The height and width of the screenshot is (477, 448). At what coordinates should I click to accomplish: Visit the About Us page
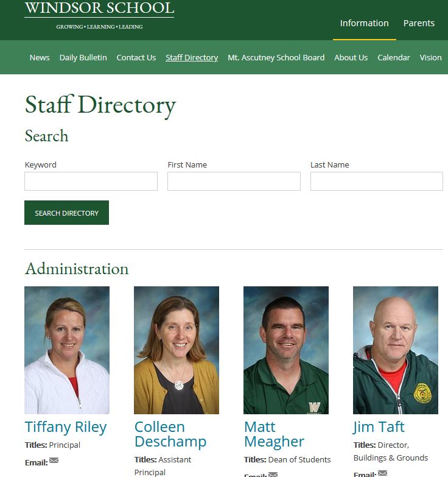351,57
